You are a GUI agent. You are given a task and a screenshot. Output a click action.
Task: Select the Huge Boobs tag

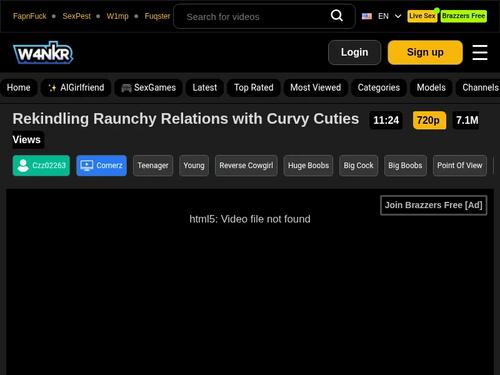(308, 165)
